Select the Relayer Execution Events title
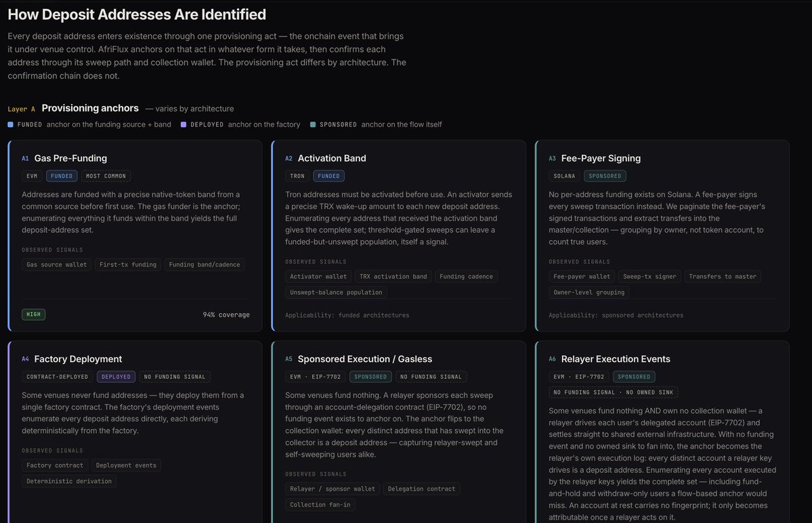The image size is (812, 523). [x=615, y=359]
